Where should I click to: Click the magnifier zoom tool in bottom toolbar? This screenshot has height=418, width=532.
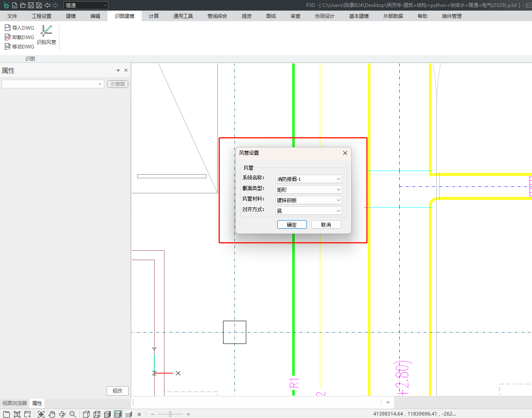73,414
